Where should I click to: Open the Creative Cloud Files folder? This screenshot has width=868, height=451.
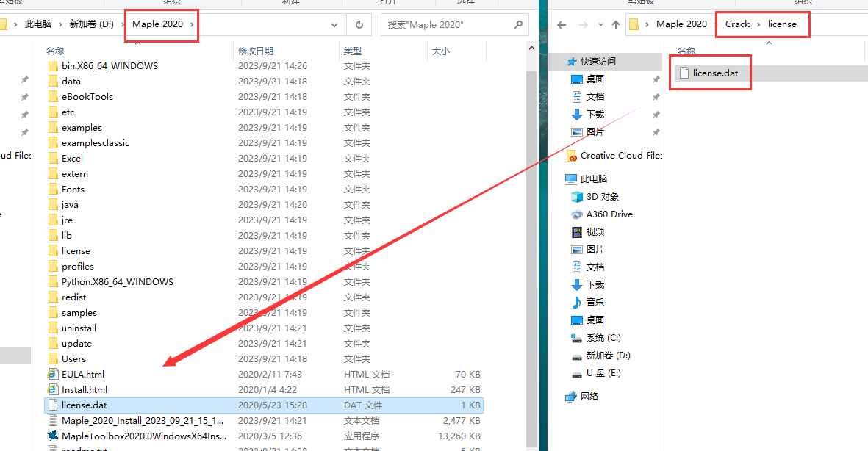tap(621, 156)
